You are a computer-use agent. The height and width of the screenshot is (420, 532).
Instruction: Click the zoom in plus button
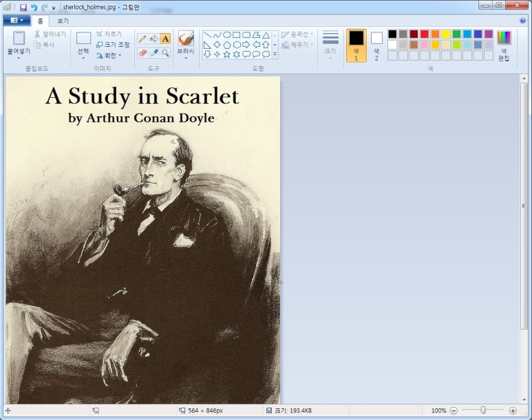(513, 411)
